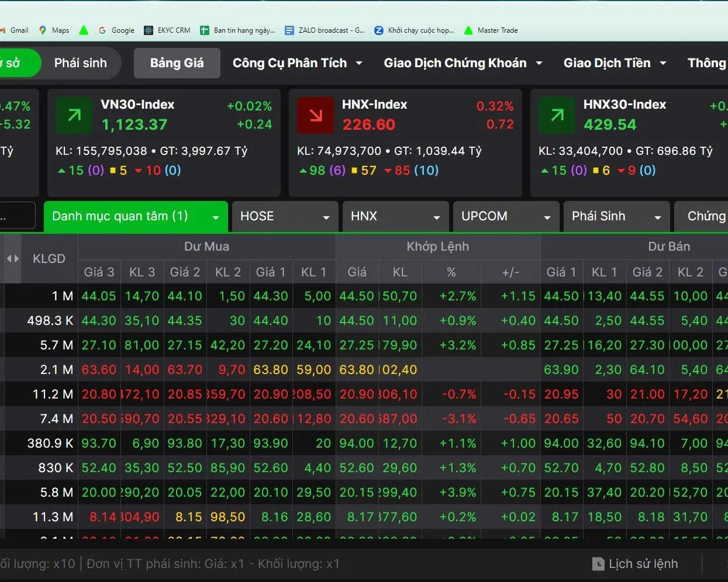Click the HNX-Index title
Screen dimensions: 728x582
(x=374, y=105)
